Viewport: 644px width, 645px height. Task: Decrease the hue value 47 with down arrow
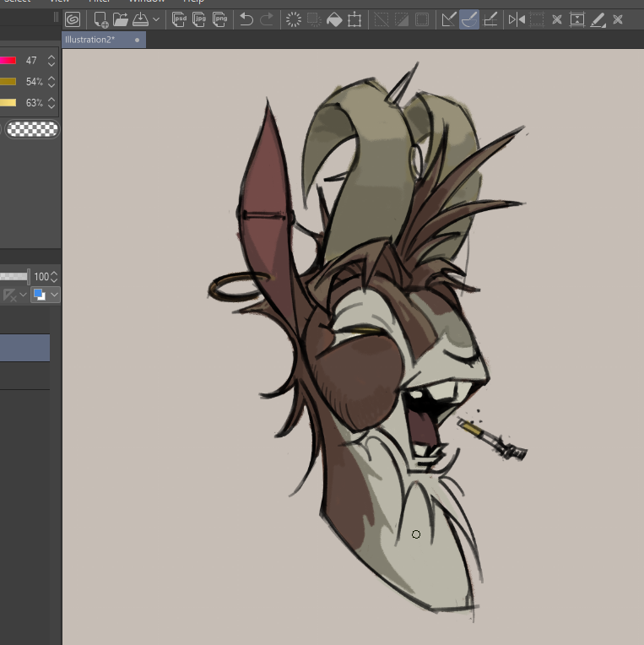(x=51, y=64)
